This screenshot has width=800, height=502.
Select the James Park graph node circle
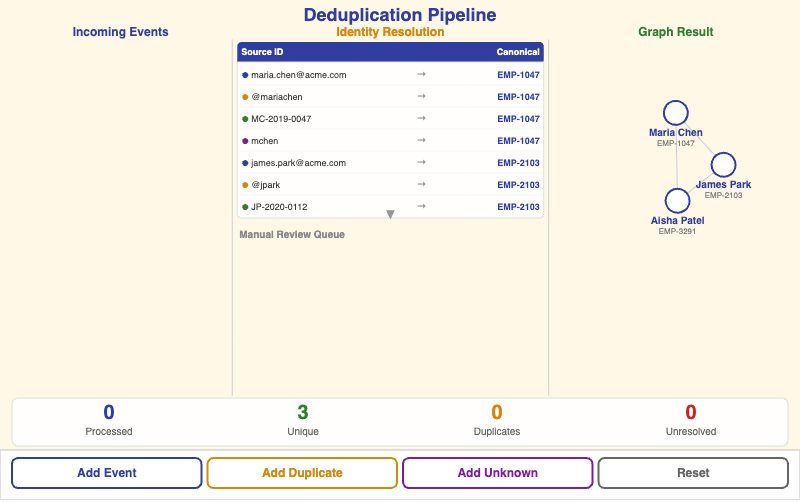tap(723, 165)
